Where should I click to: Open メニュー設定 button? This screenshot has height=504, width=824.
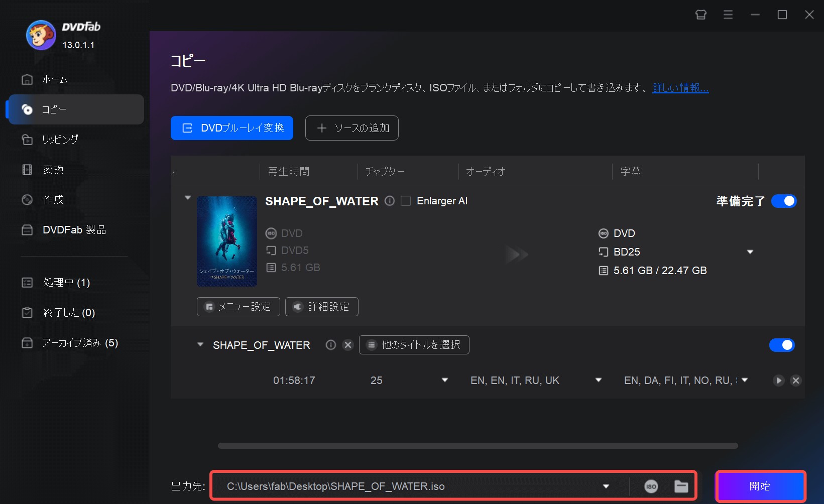point(239,307)
